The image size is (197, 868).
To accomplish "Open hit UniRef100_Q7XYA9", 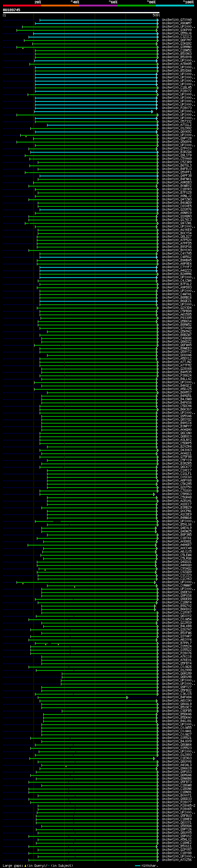I will [x=177, y=20].
